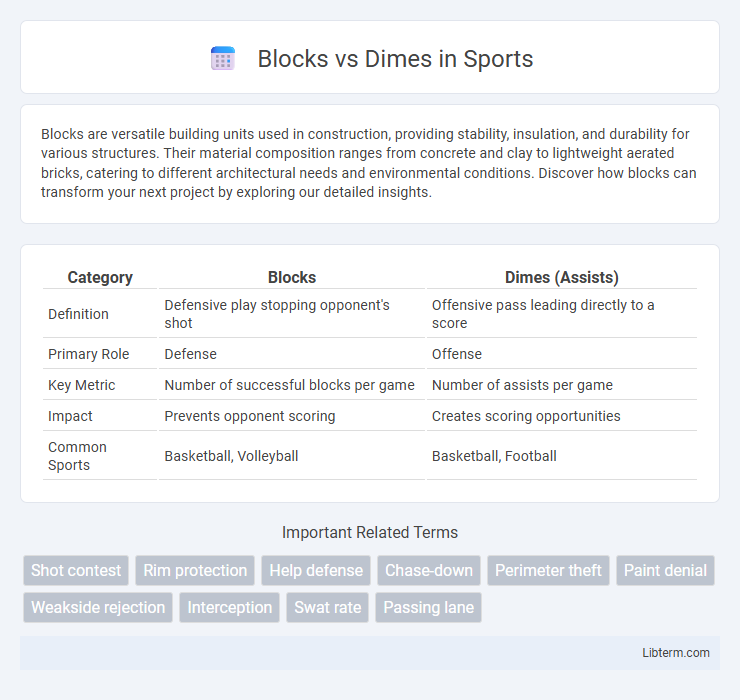Click 'Number of assists per game' cell
This screenshot has height=700, width=740.
click(562, 385)
